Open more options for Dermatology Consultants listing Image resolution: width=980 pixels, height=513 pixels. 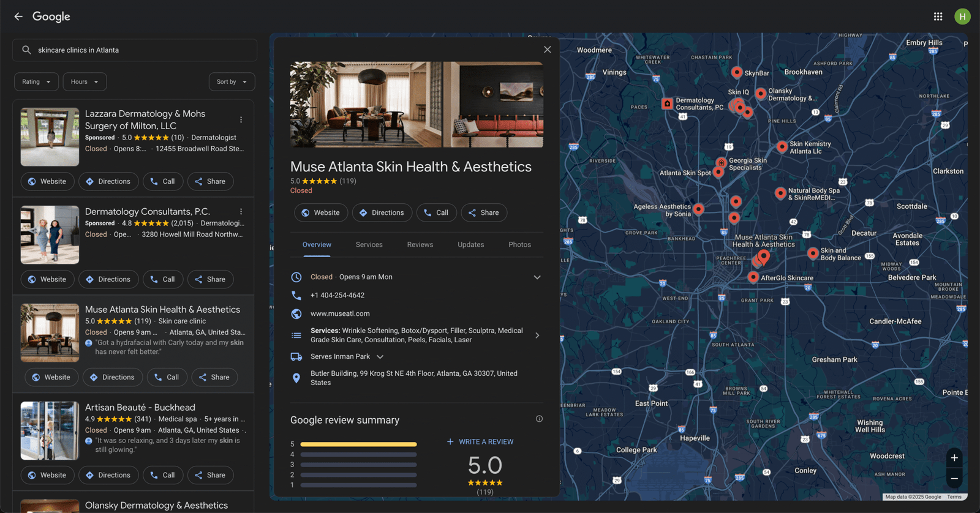241,212
